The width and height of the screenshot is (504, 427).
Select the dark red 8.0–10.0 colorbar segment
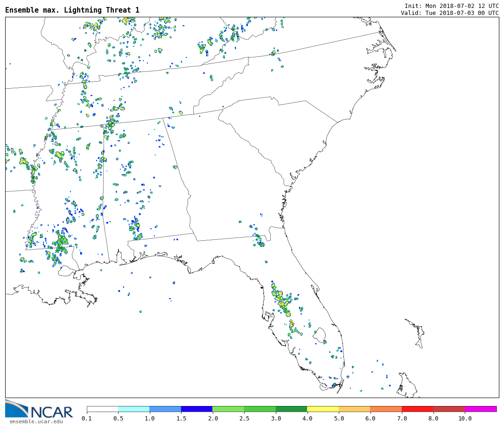pyautogui.click(x=448, y=409)
